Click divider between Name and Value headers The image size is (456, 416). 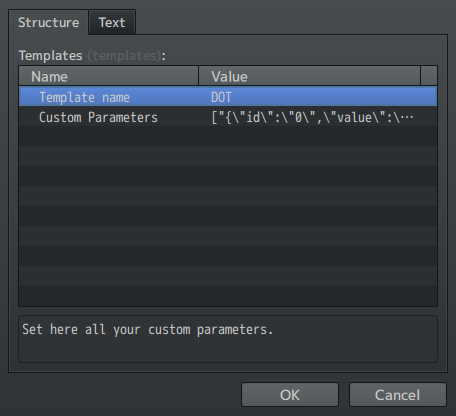199,76
